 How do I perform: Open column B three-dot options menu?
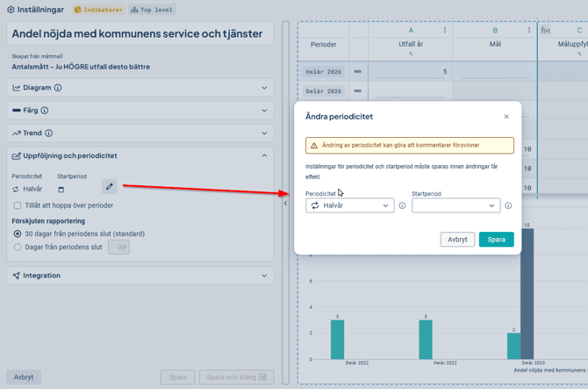[529, 30]
